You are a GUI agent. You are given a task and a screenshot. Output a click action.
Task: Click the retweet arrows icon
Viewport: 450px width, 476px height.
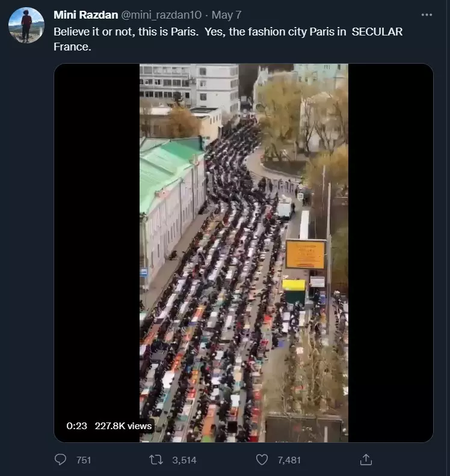pos(156,460)
